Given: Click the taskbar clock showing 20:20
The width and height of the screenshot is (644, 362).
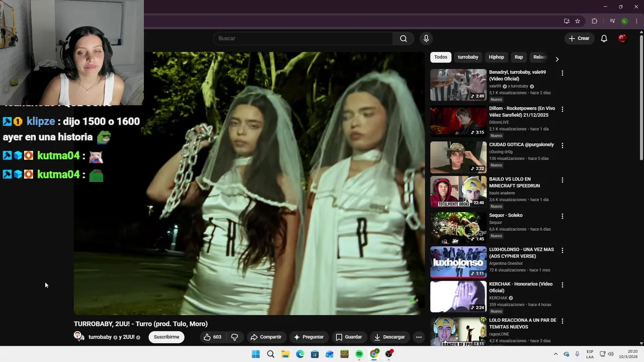Looking at the screenshot, I should 629,354.
